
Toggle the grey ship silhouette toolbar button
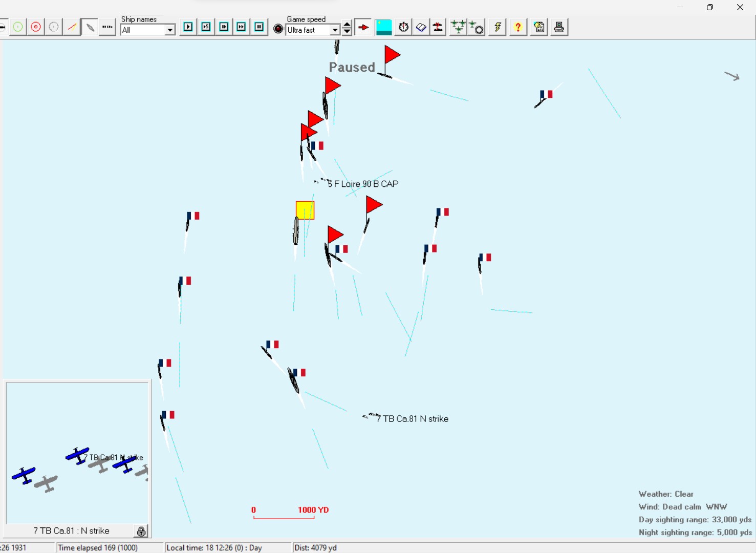(90, 27)
